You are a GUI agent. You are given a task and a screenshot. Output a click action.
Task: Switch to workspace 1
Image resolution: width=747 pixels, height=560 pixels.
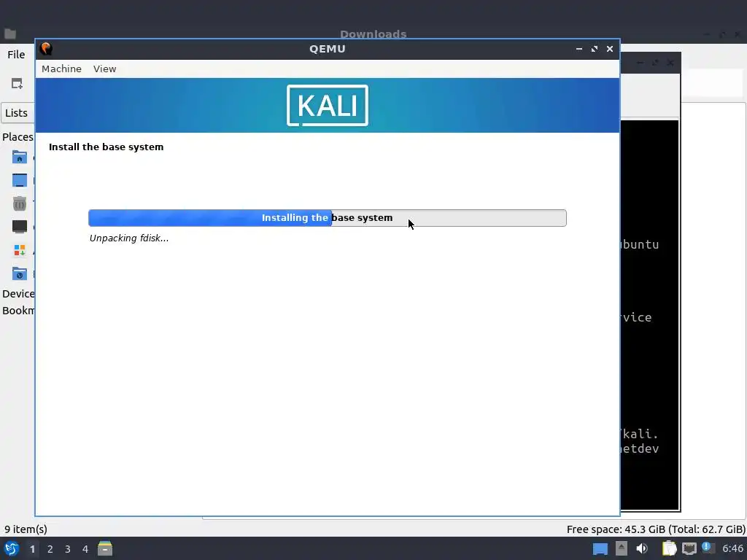32,549
